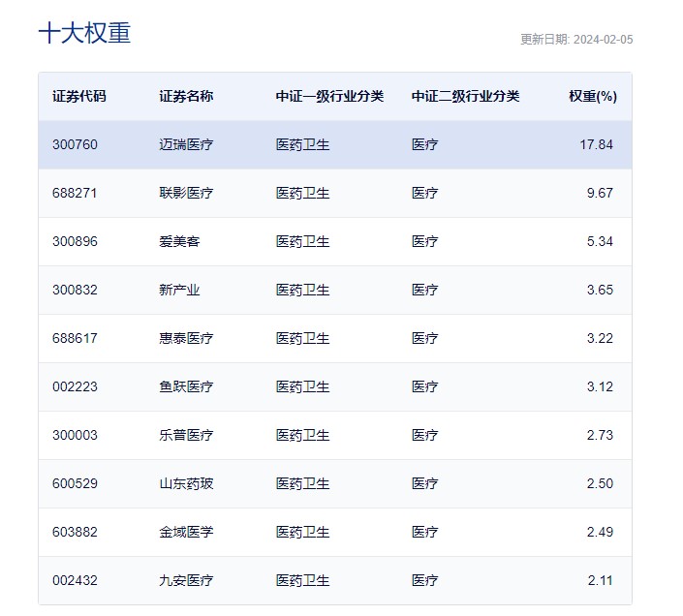Click the 证券名称 column header
The width and height of the screenshot is (683, 616).
pyautogui.click(x=186, y=96)
